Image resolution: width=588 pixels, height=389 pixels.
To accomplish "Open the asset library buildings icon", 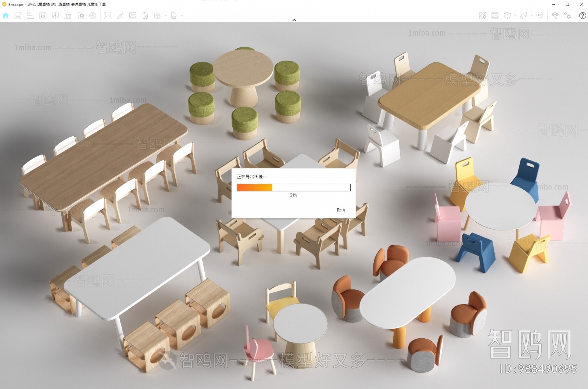I will 68,15.
